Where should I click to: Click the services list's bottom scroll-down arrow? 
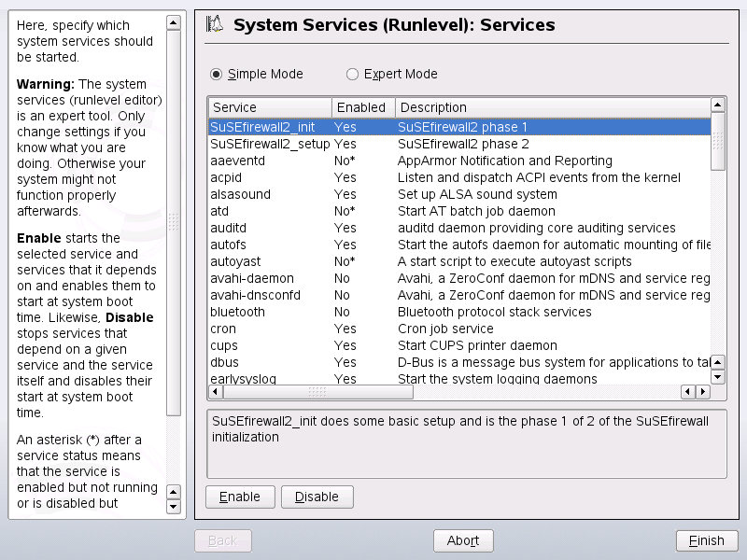718,377
